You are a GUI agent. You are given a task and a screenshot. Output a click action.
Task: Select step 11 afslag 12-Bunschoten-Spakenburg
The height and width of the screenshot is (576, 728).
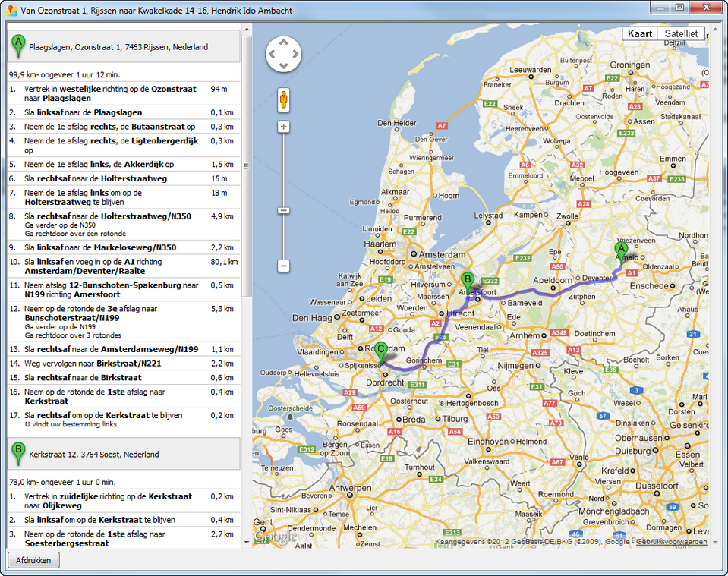point(124,290)
